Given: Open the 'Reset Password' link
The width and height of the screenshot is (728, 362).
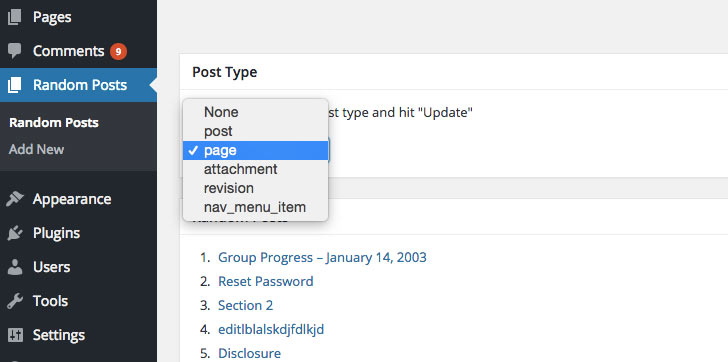Looking at the screenshot, I should (x=266, y=281).
